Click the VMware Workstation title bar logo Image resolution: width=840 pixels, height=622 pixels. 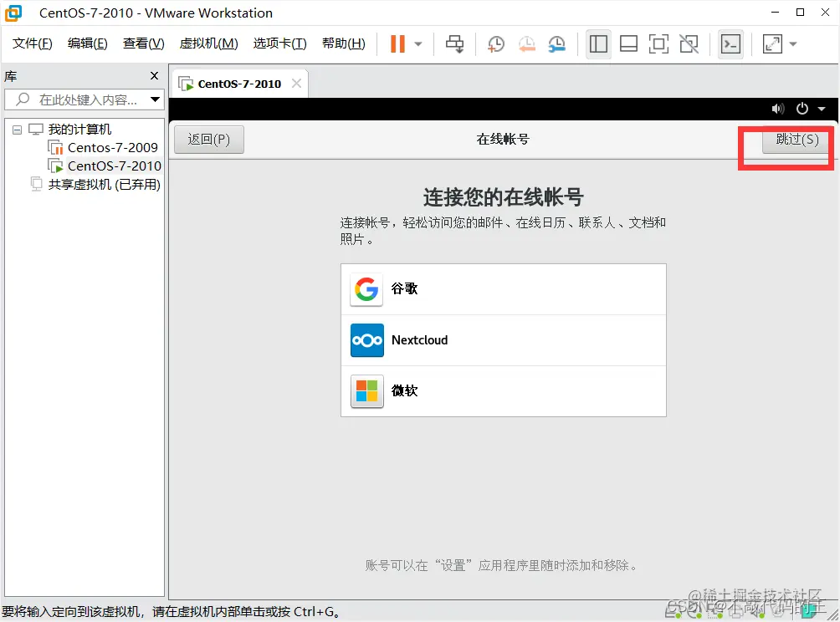13,13
